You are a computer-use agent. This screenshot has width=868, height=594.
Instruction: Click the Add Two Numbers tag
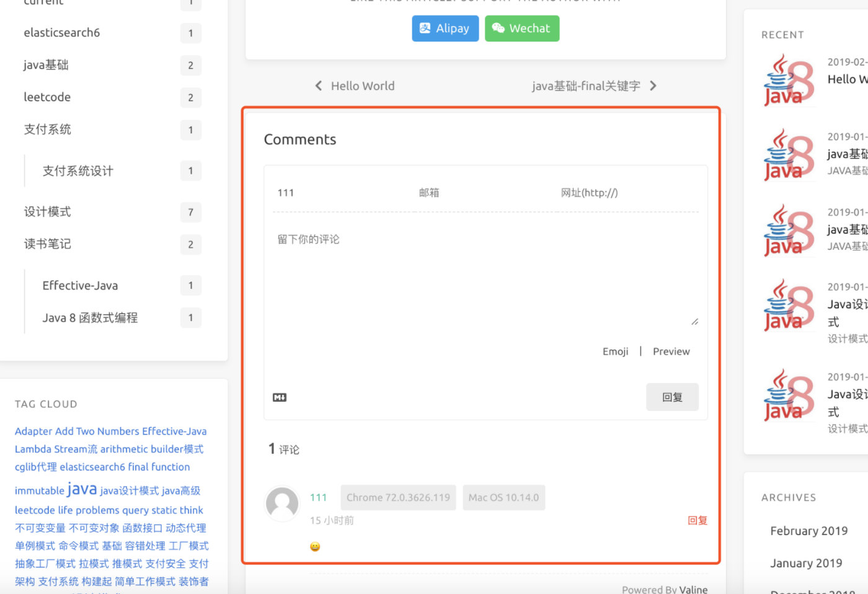[97, 431]
